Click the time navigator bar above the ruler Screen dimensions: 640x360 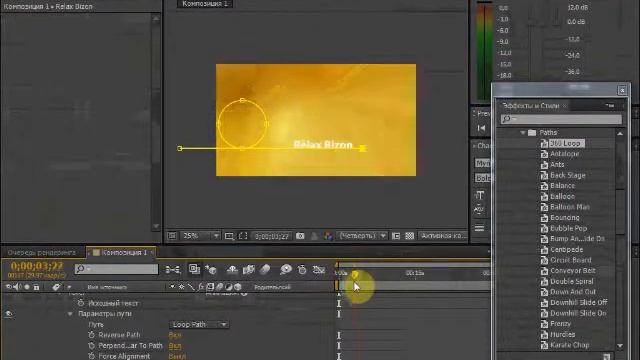tap(412, 265)
